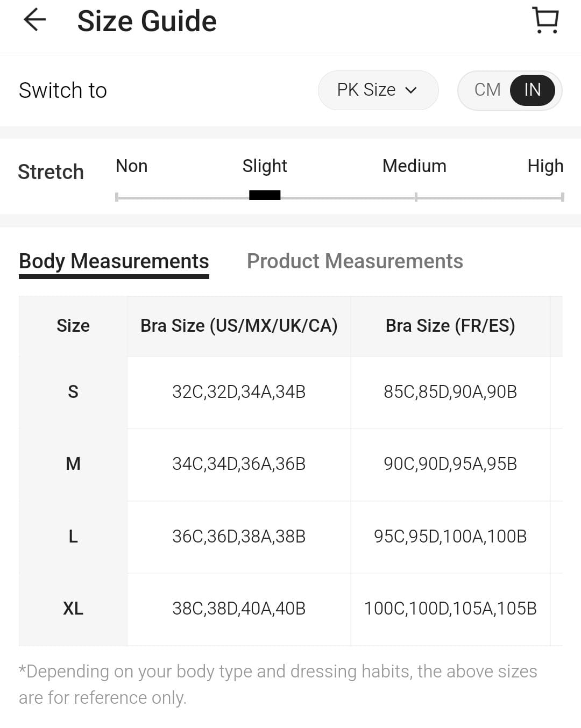The height and width of the screenshot is (728, 581).
Task: Click the Slight stretch marker
Action: (265, 195)
